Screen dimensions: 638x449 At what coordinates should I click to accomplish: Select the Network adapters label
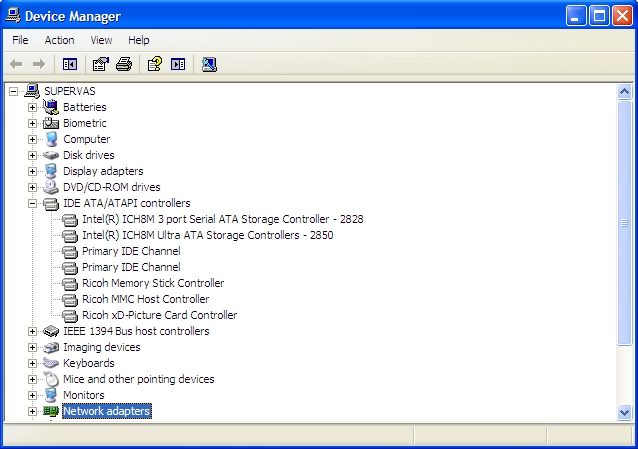[107, 411]
